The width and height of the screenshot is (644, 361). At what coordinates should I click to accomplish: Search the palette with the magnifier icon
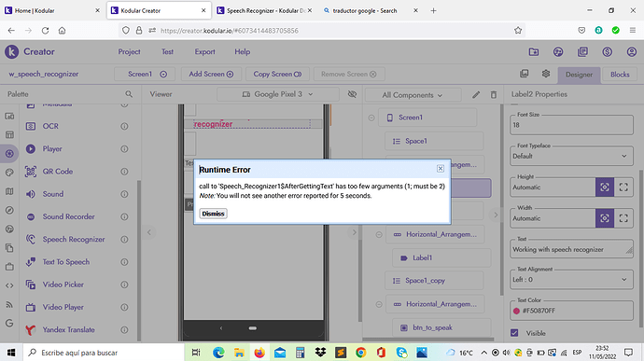pyautogui.click(x=129, y=94)
